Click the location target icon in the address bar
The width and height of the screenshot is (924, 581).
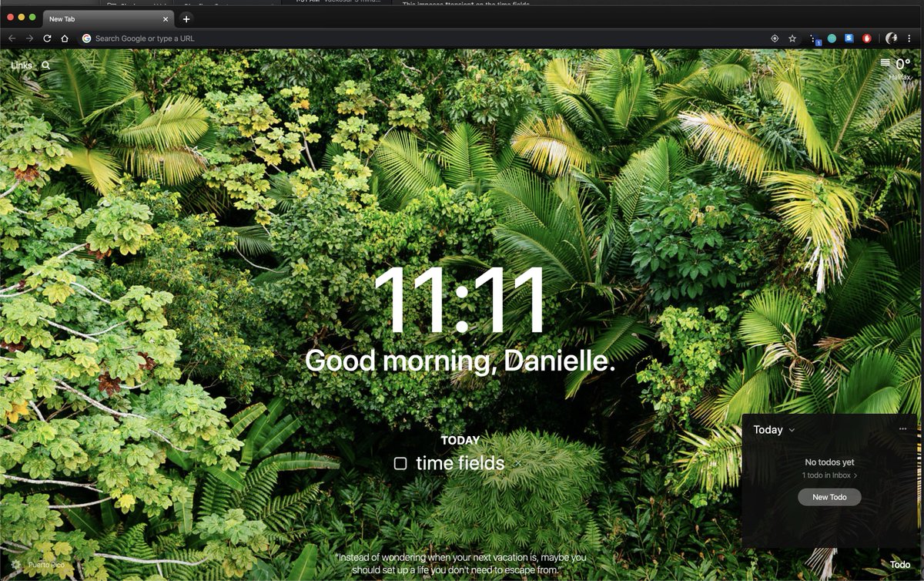(x=775, y=39)
